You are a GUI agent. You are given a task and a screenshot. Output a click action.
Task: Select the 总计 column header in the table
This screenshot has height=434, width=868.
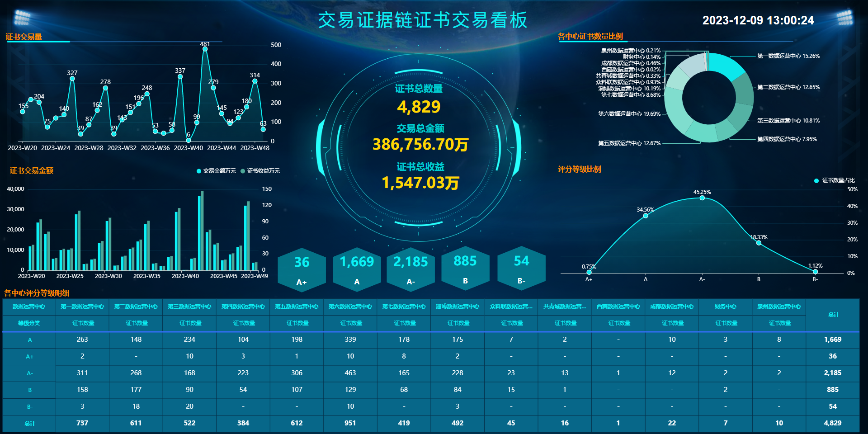[x=833, y=315]
